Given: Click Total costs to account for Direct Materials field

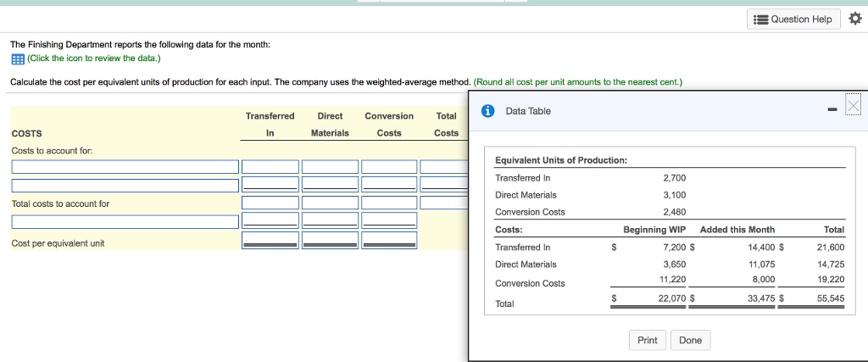Looking at the screenshot, I should tap(330, 203).
